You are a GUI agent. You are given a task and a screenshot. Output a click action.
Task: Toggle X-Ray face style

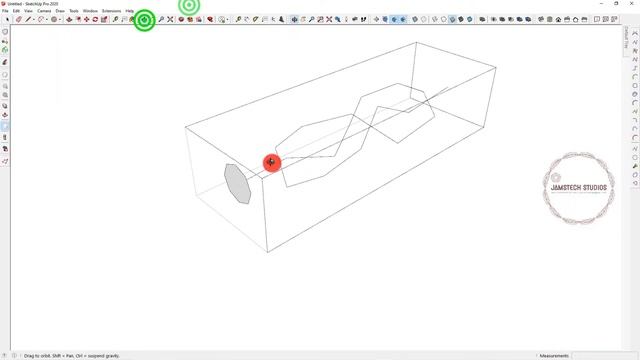(x=415, y=19)
